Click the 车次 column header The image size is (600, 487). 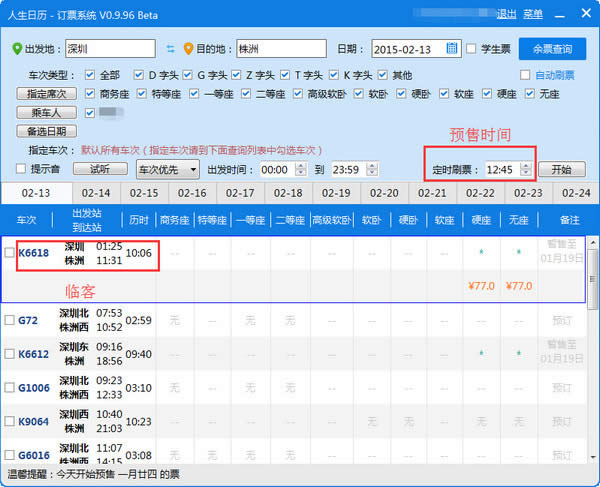tap(26, 220)
